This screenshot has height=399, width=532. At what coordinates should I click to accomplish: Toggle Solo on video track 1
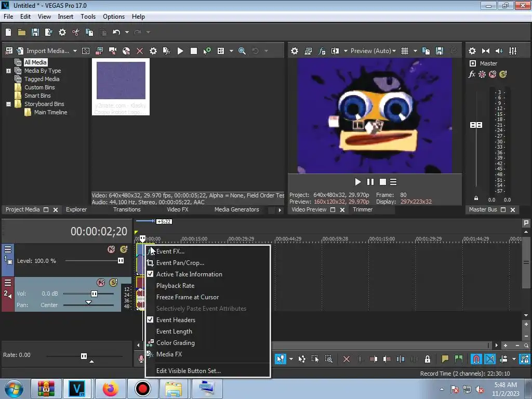tap(124, 249)
